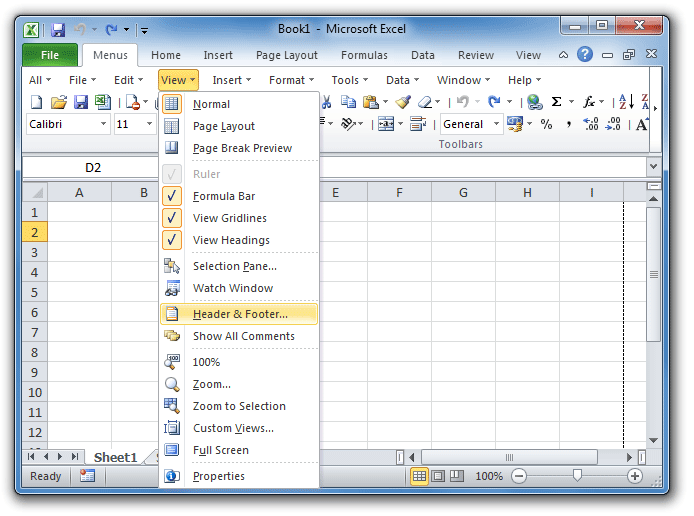Click the Percent Style icon

(546, 125)
